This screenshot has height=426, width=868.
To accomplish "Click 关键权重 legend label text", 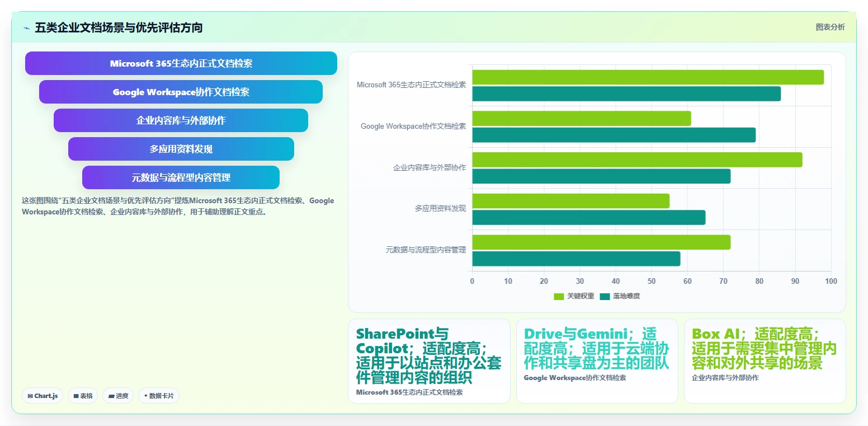I will pyautogui.click(x=581, y=296).
